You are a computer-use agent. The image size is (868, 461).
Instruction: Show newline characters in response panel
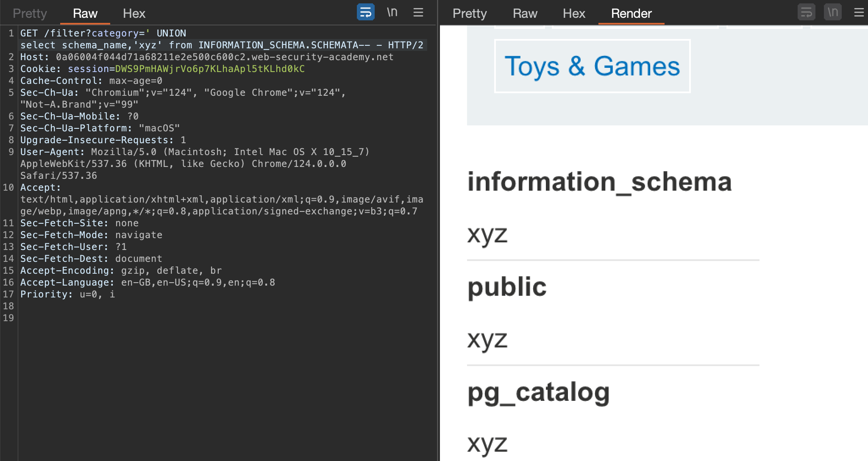(x=832, y=12)
